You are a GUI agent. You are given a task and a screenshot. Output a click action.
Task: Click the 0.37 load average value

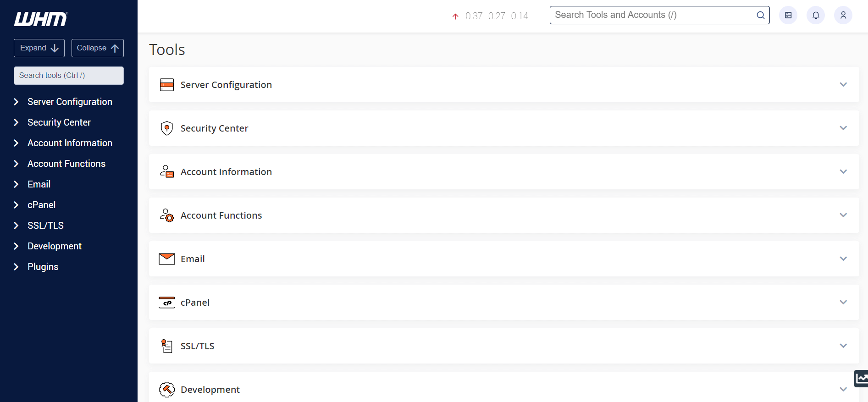474,16
